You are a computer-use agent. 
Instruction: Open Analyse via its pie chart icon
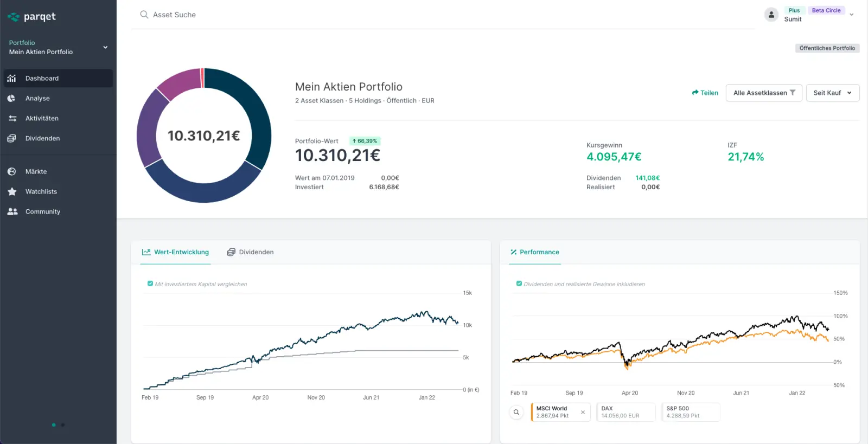point(11,98)
